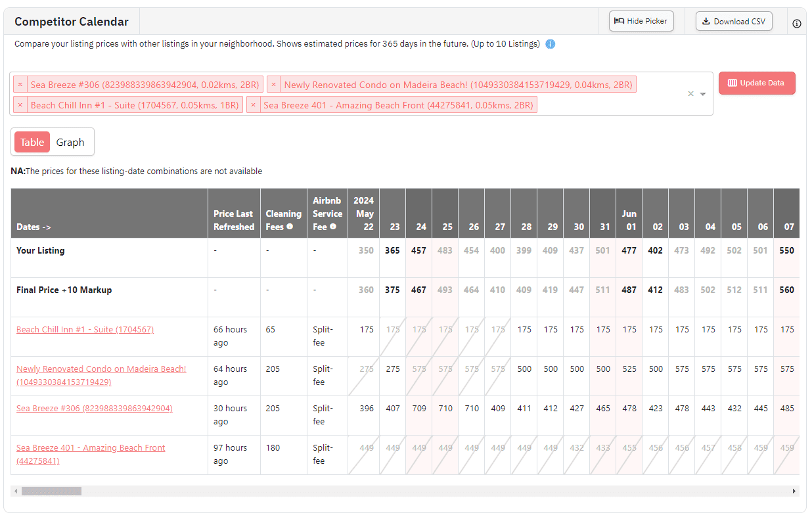Click the scrollbar right arrow
Viewport: 812px width, 519px height.
tap(794, 491)
